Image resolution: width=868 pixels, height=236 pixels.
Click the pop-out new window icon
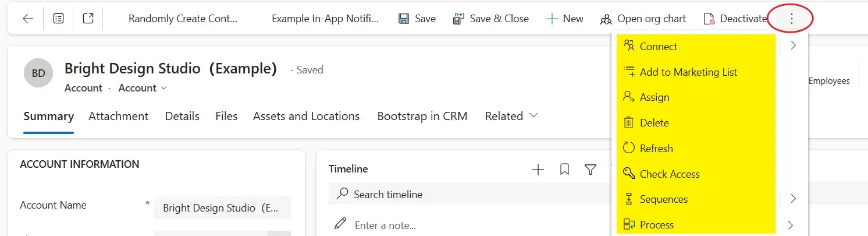(x=88, y=19)
